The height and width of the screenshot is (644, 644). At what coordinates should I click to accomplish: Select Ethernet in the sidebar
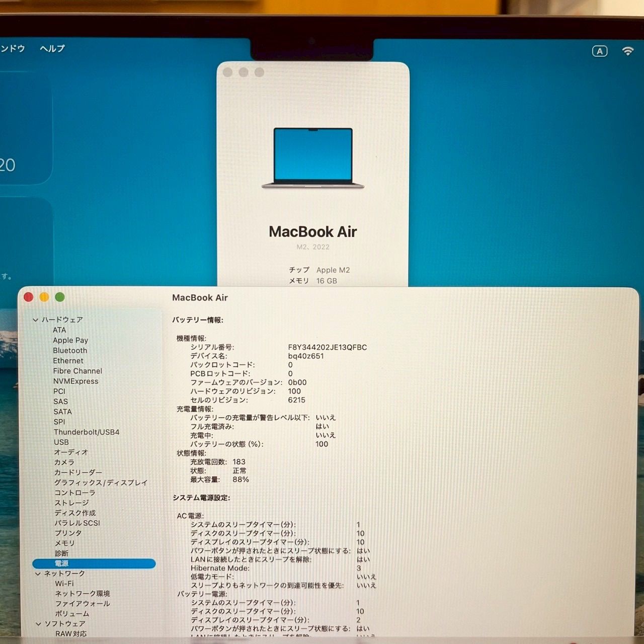point(68,361)
